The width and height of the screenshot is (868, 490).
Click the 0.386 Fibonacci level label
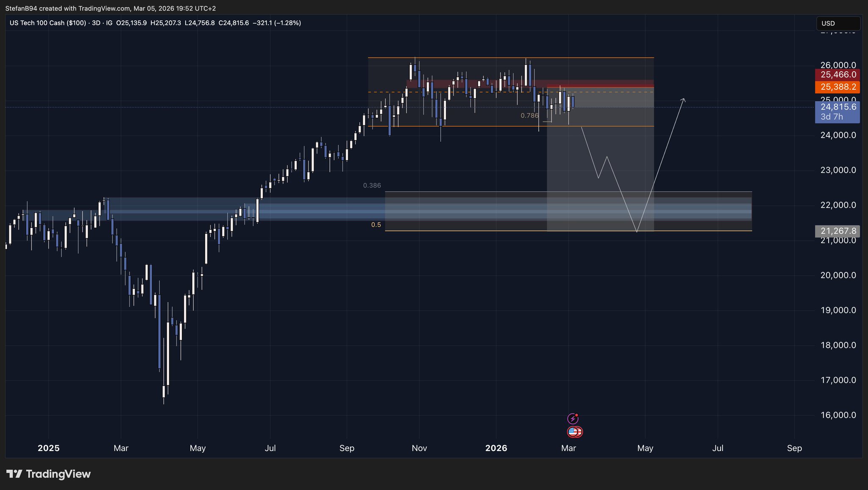pos(372,185)
